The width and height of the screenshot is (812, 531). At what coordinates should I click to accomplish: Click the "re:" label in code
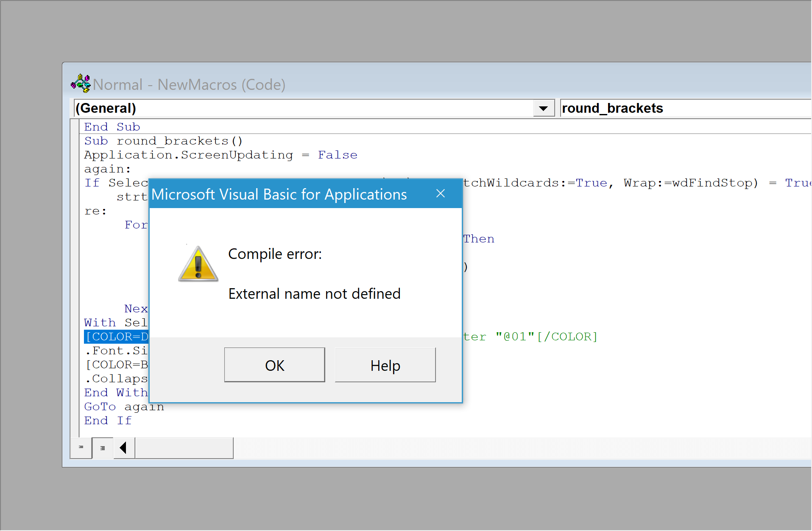[95, 211]
